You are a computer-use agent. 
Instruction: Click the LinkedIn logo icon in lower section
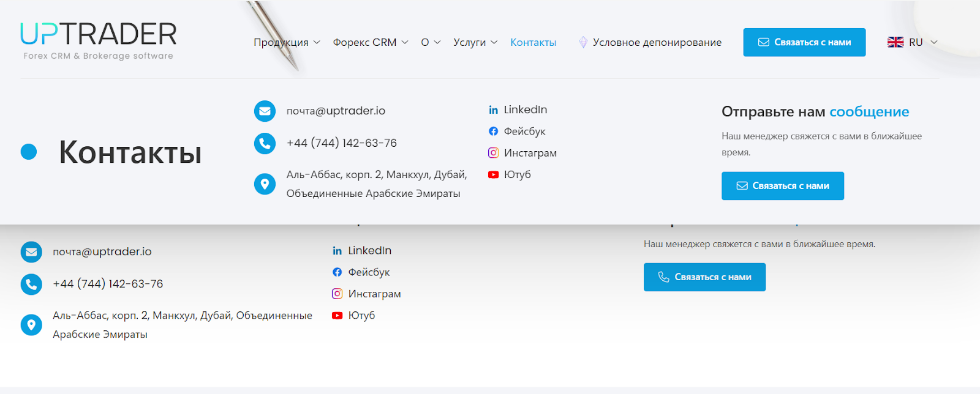coord(337,251)
